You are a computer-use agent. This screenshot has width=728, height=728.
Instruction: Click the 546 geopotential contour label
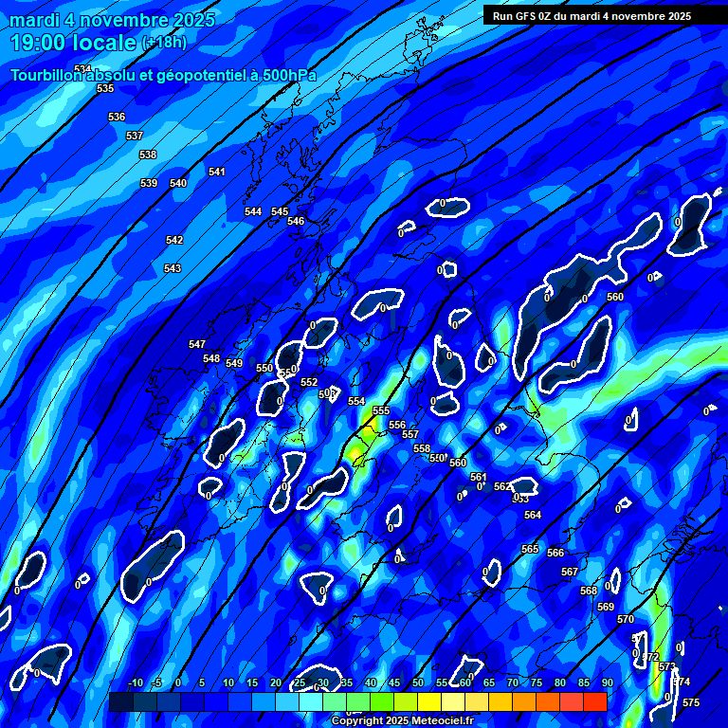296,221
